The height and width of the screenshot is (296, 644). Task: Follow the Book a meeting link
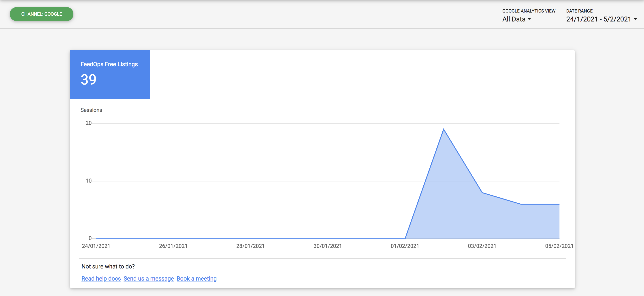[x=196, y=279]
